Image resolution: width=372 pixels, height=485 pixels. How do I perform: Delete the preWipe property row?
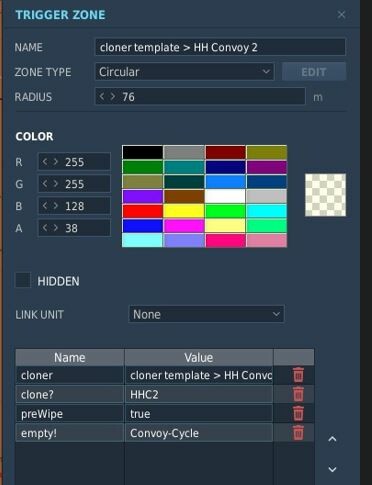298,414
